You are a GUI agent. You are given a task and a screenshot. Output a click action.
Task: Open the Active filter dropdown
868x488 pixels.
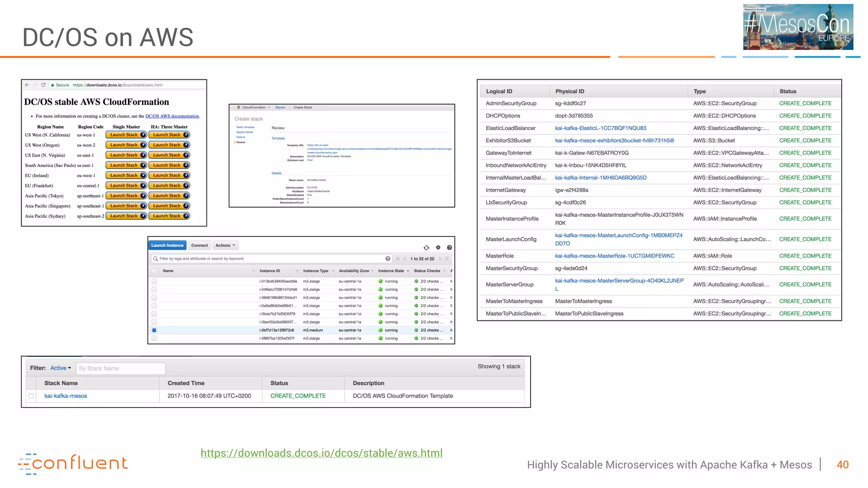pos(61,368)
